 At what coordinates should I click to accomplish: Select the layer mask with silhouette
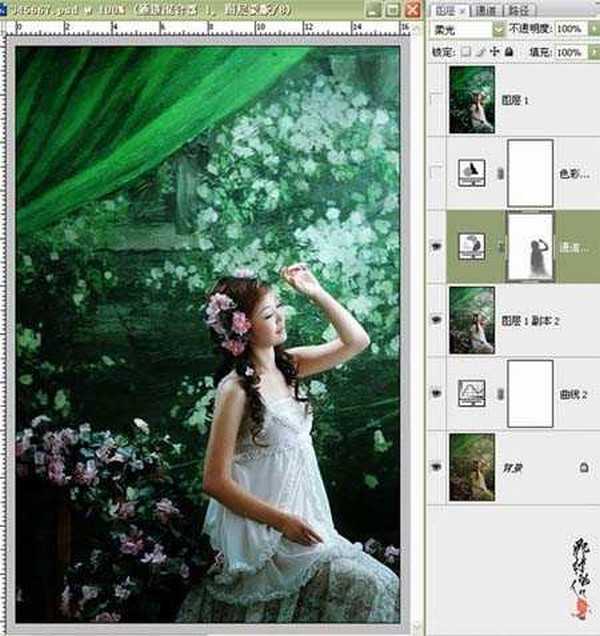pos(531,246)
